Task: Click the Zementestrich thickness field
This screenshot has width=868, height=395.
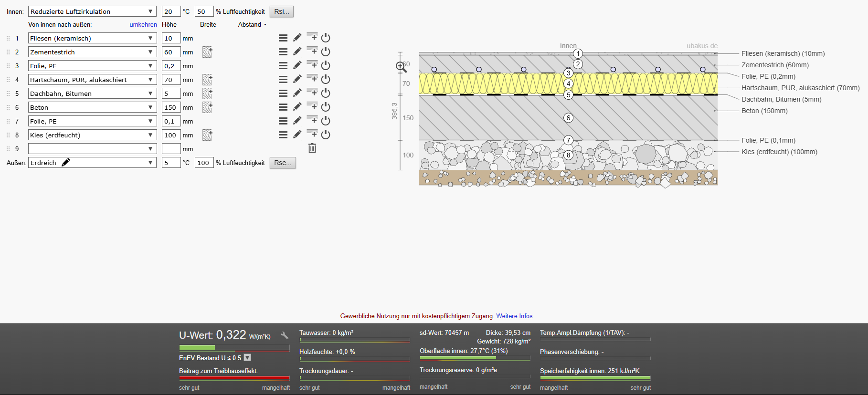Action: click(171, 52)
